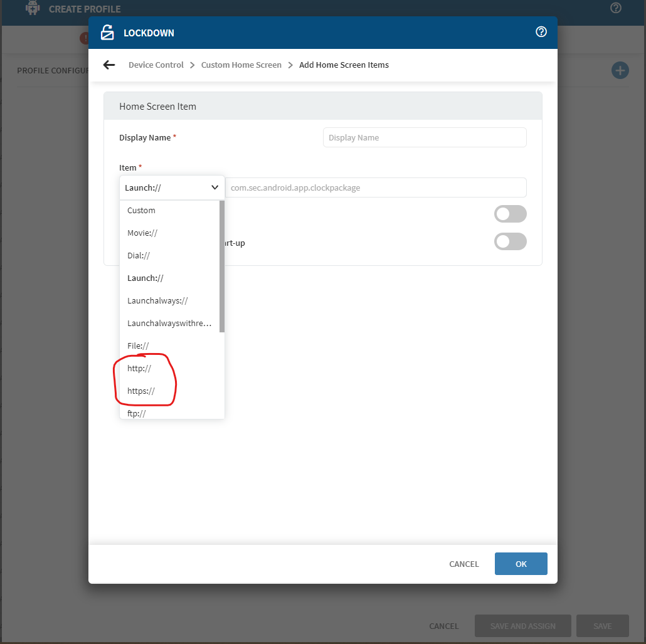The width and height of the screenshot is (646, 644).
Task: Go to Device Control breadcrumb
Action: click(x=156, y=65)
